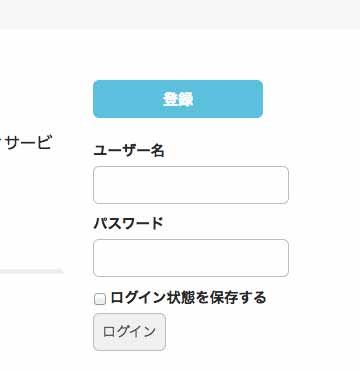The width and height of the screenshot is (360, 371).
Task: Click inside the username entry box
Action: pyautogui.click(x=191, y=185)
